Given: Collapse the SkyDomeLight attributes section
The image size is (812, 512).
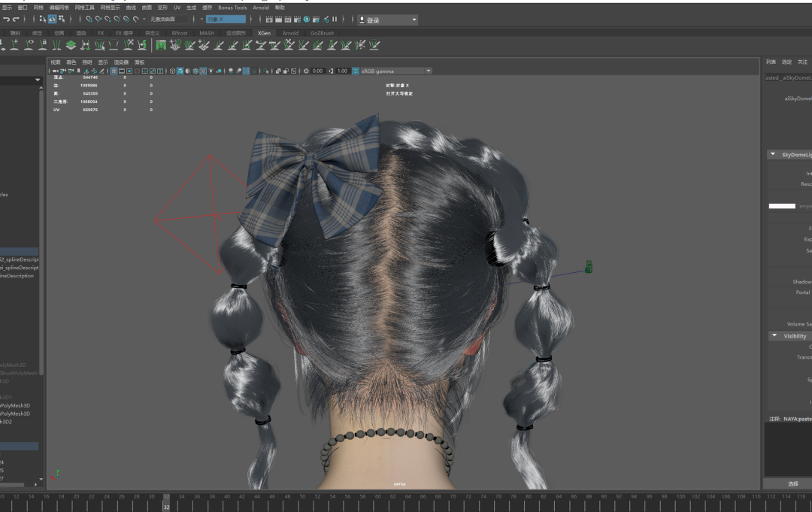Looking at the screenshot, I should pos(773,154).
